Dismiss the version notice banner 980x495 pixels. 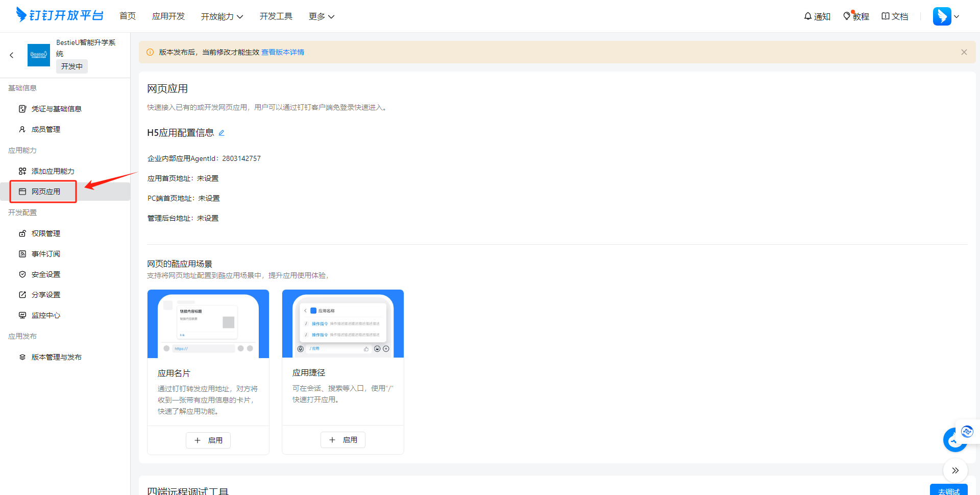(x=964, y=52)
